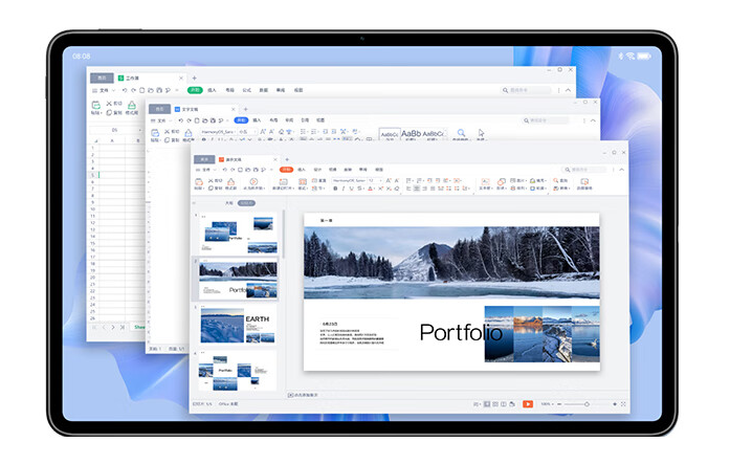
Task: Click Redo in the presentation quick access bar
Action: point(232,170)
